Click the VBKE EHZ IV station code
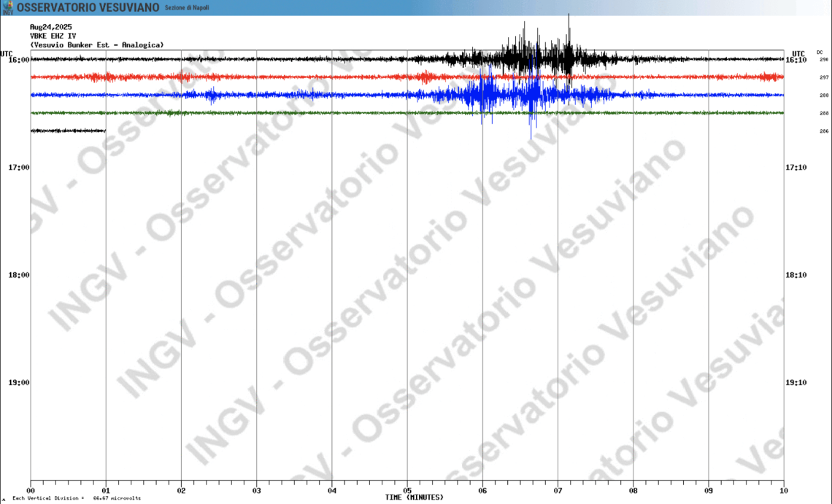This screenshot has width=832, height=504. click(x=53, y=36)
